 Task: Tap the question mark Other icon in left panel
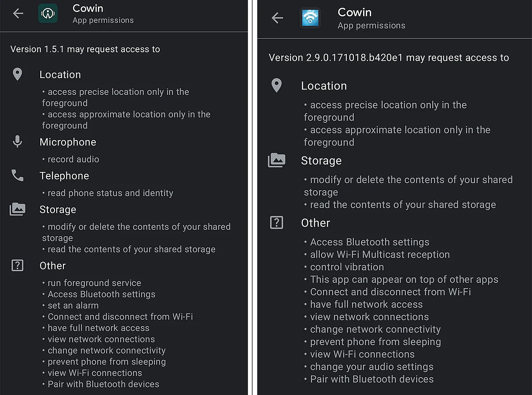(x=17, y=266)
